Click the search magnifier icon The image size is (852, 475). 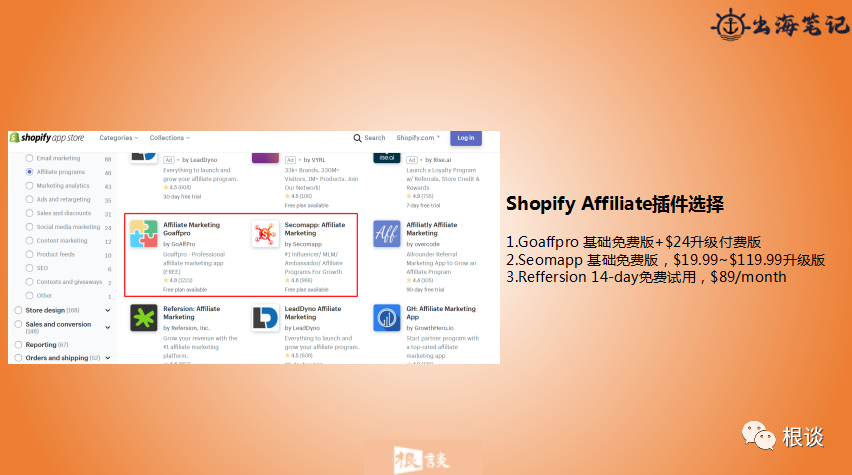pyautogui.click(x=358, y=138)
